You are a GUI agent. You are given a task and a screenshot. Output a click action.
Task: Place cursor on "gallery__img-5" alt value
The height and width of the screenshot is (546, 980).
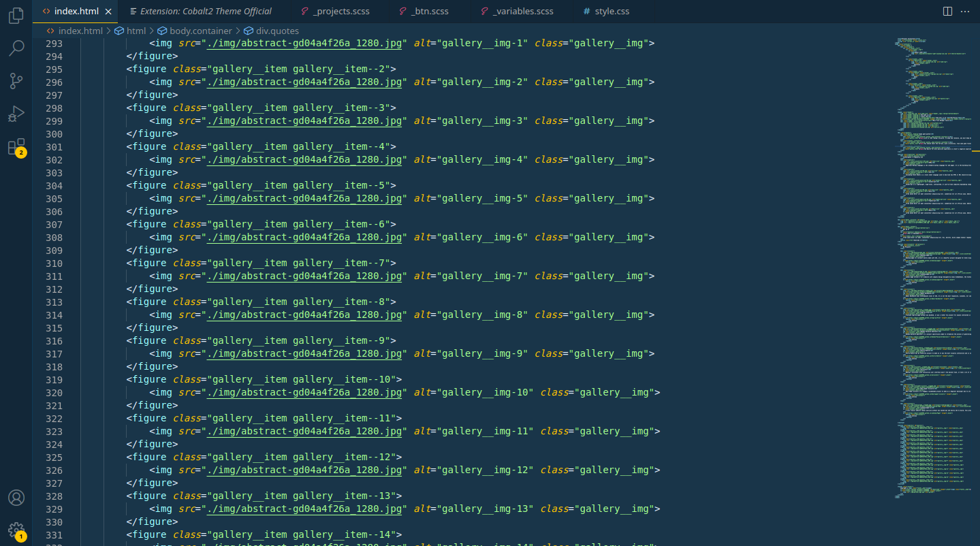[486, 198]
